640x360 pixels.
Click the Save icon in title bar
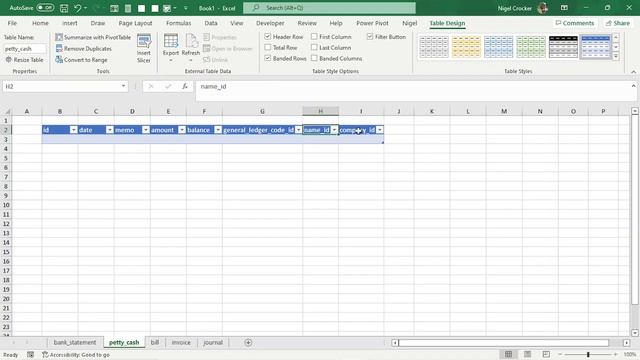coord(64,8)
